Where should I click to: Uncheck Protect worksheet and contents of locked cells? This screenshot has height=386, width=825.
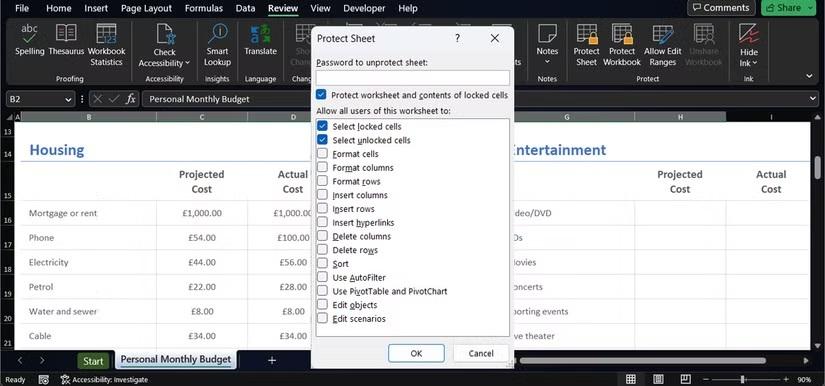pyautogui.click(x=321, y=95)
